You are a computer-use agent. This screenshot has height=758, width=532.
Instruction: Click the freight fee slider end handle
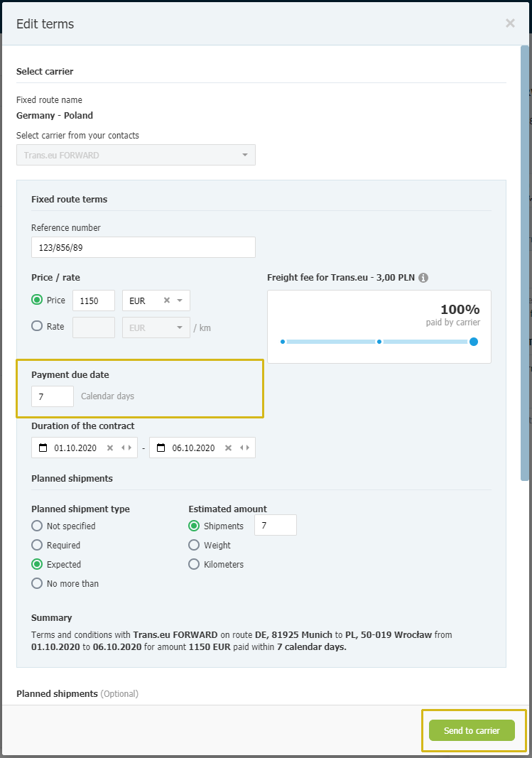474,342
